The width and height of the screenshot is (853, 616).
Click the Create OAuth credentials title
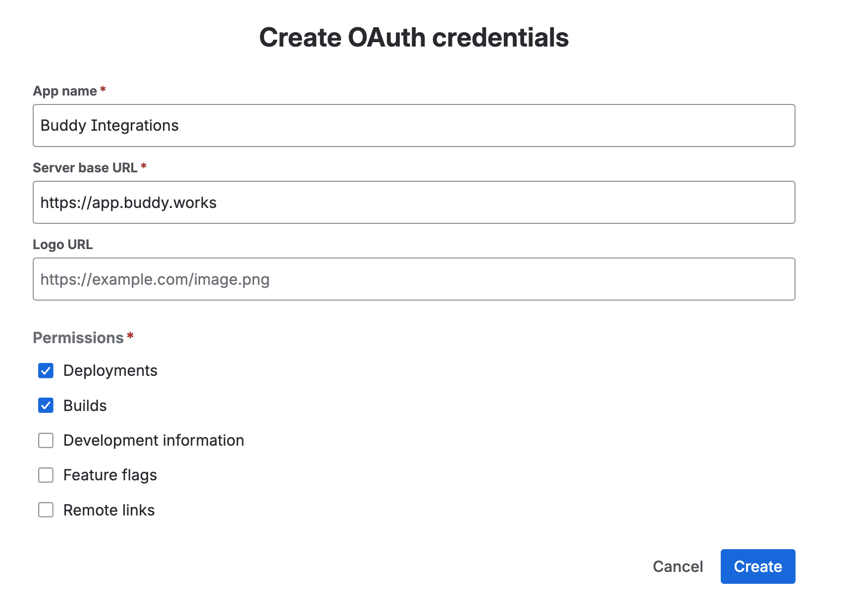coord(415,37)
